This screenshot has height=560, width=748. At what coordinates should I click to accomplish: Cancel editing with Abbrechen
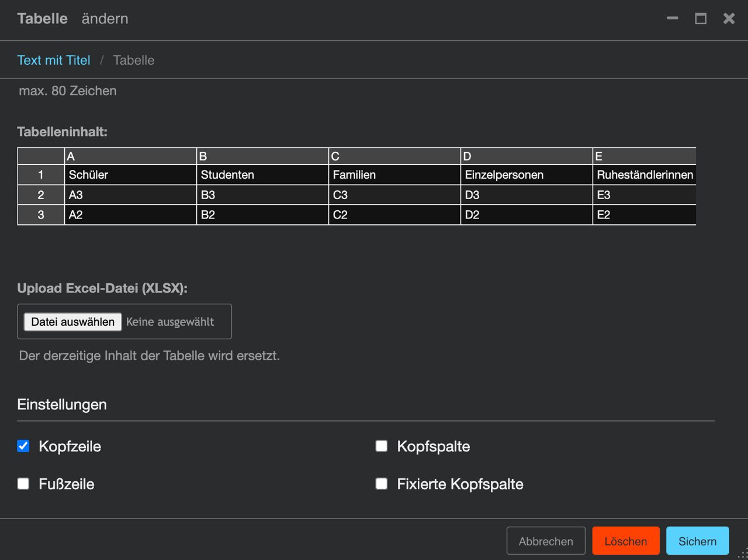point(546,541)
